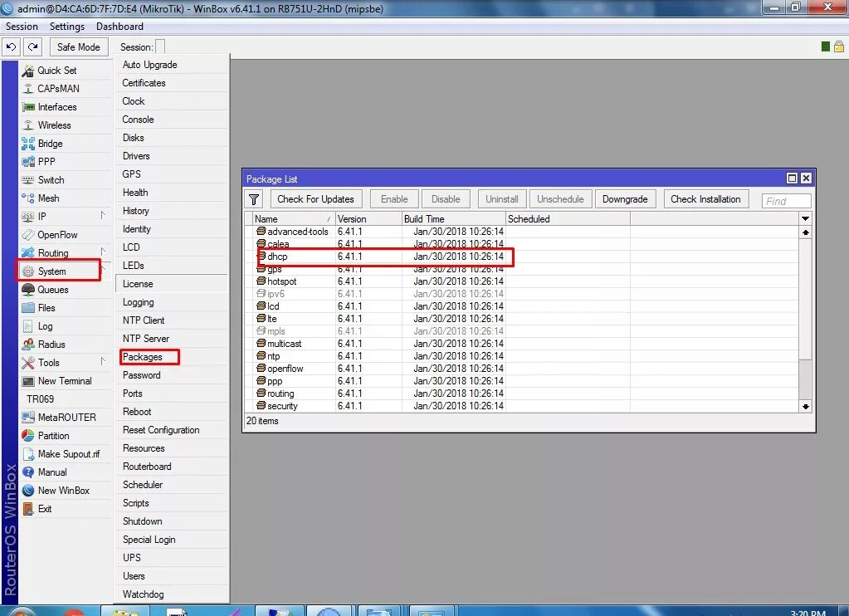This screenshot has height=616, width=849.
Task: Sort by Name column header
Action: coord(293,219)
